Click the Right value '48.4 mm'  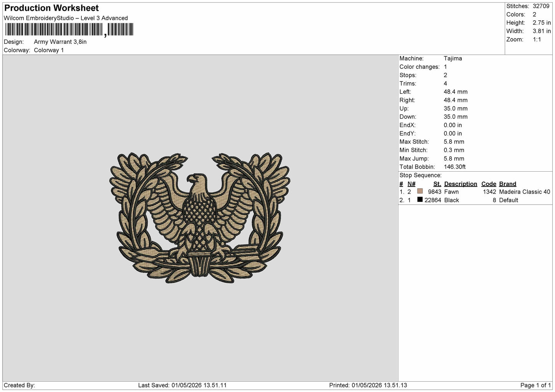pyautogui.click(x=456, y=100)
